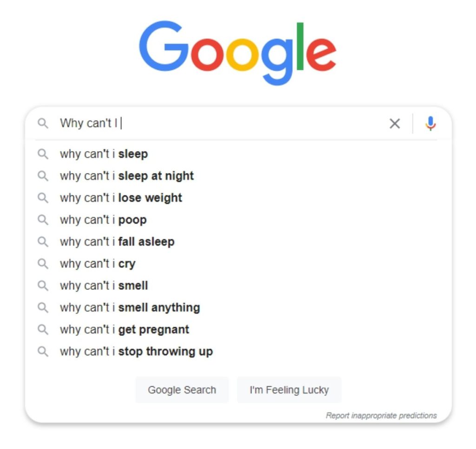The width and height of the screenshot is (476, 449).
Task: Click the magnifying glass inside the search box
Action: coord(43,124)
